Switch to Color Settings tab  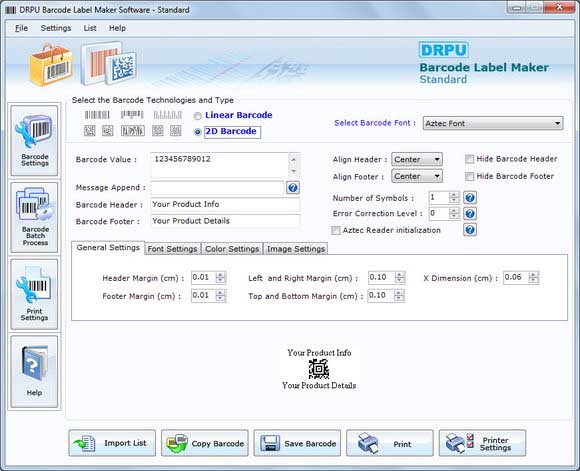[x=232, y=249]
